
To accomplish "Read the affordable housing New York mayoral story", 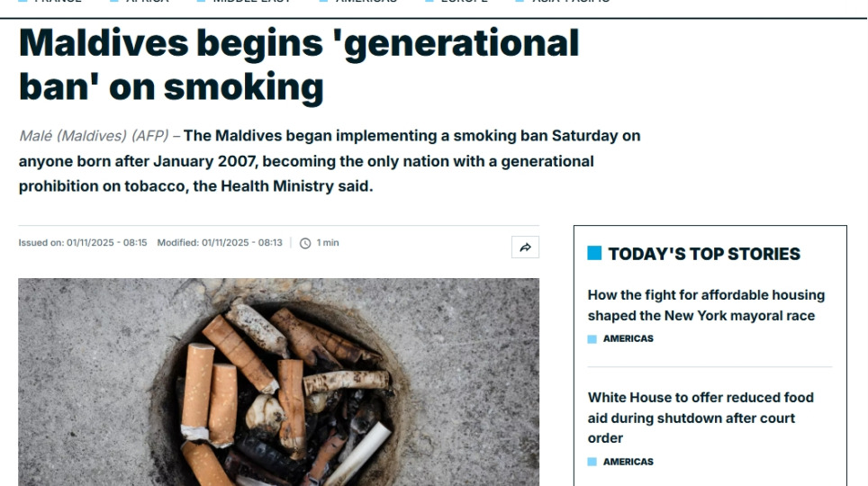I will coord(706,305).
